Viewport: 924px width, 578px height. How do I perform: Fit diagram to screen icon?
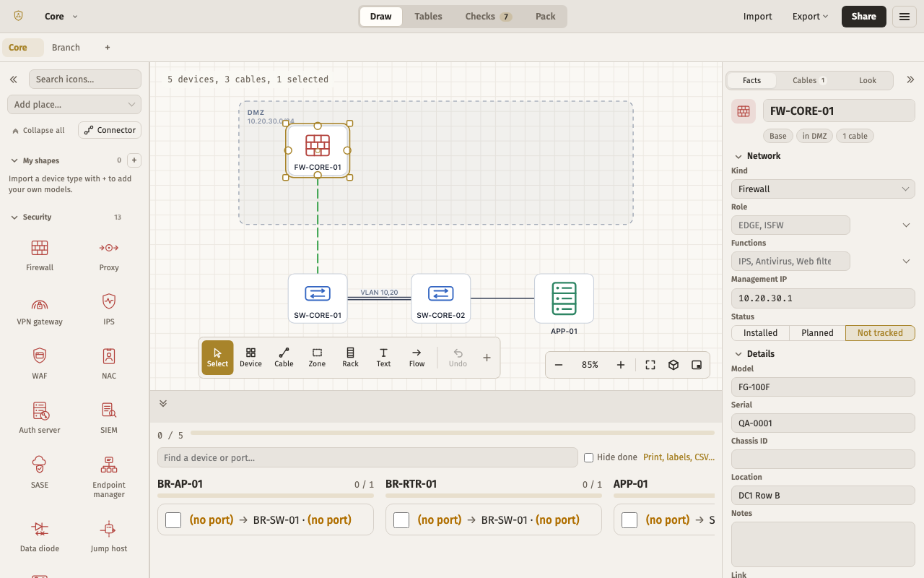pos(650,365)
